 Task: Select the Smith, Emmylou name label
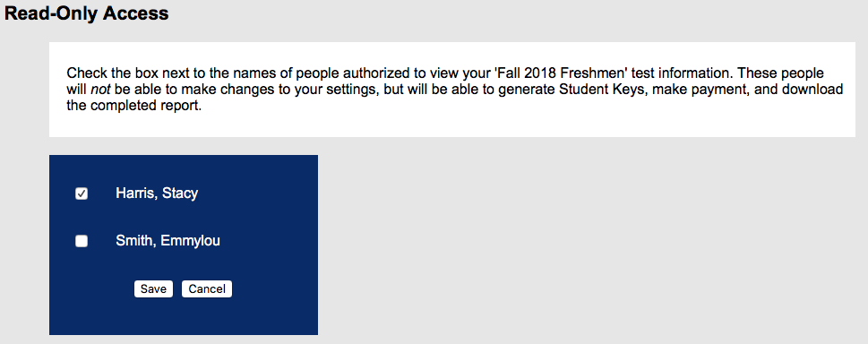click(x=168, y=241)
